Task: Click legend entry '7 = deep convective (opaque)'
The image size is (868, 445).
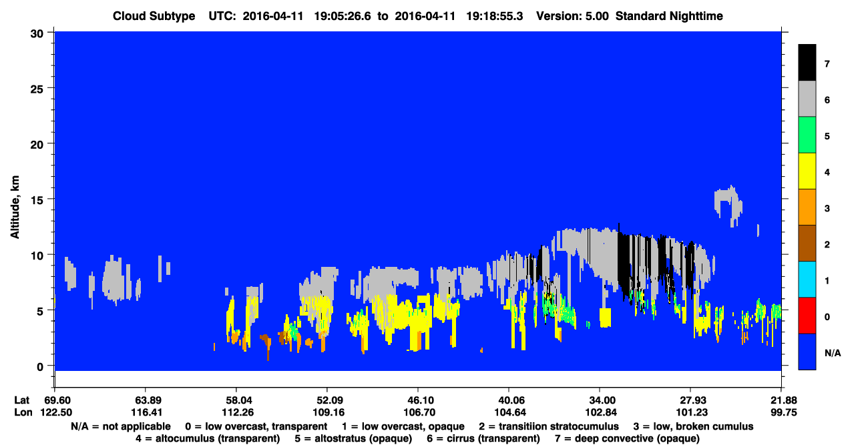Action: [x=626, y=438]
